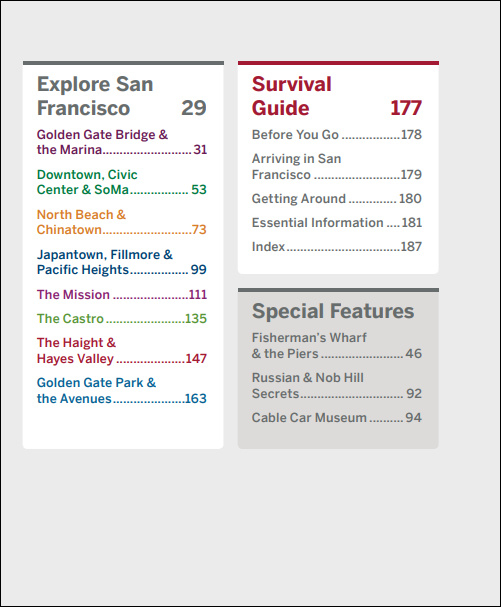The image size is (501, 607).
Task: Jump to the Index entry
Action: (336, 247)
